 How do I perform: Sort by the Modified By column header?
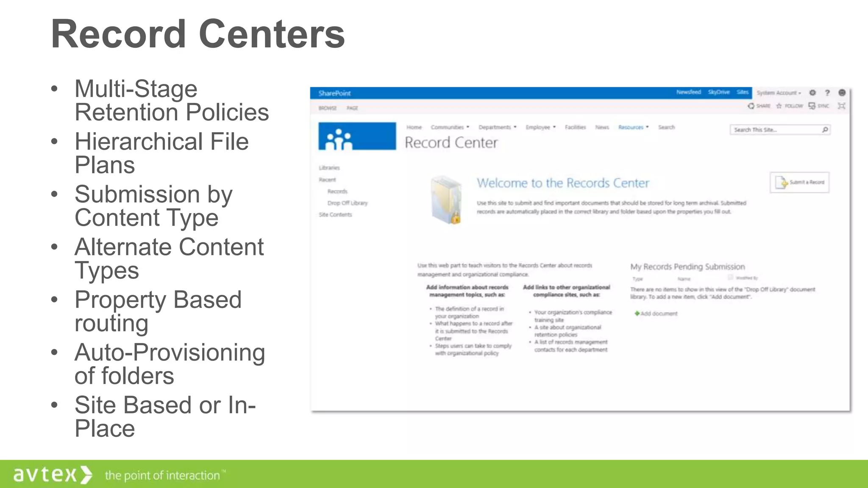coord(747,278)
